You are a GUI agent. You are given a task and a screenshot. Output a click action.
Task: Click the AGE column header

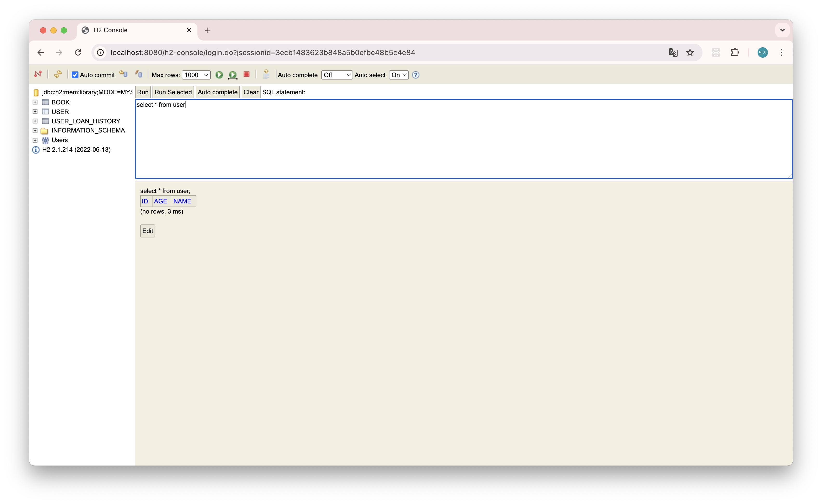tap(161, 201)
